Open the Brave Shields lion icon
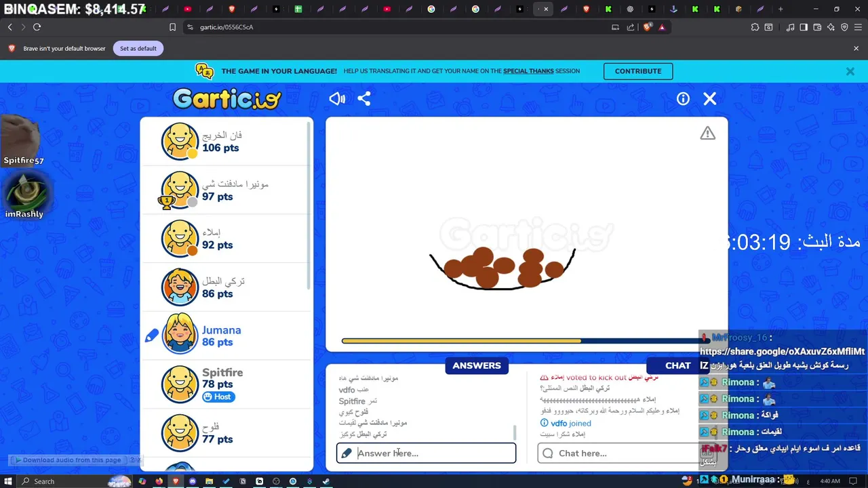The width and height of the screenshot is (868, 488). (648, 27)
